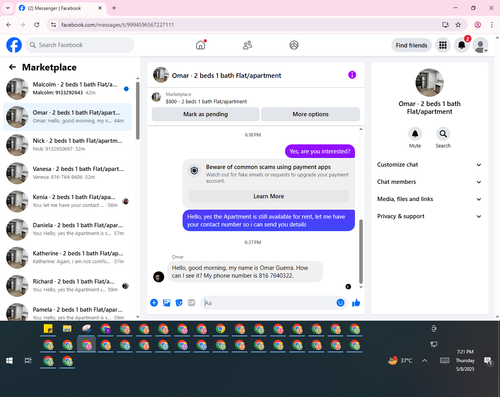Select the Messenger | Facebook tab

[x=61, y=8]
